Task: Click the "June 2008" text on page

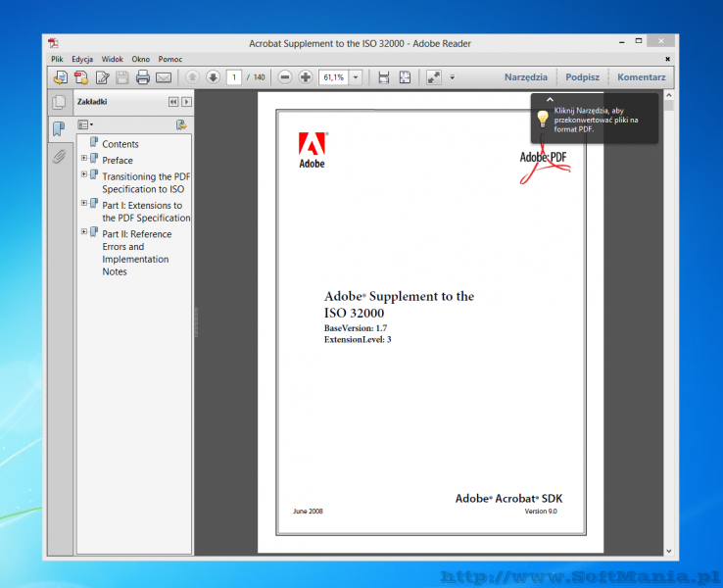Action: [308, 511]
